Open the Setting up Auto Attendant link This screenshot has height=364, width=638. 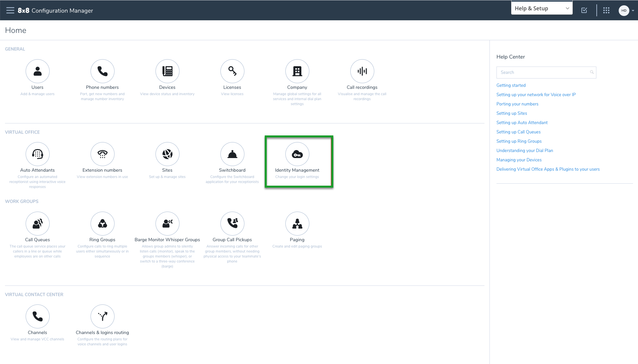(x=522, y=123)
